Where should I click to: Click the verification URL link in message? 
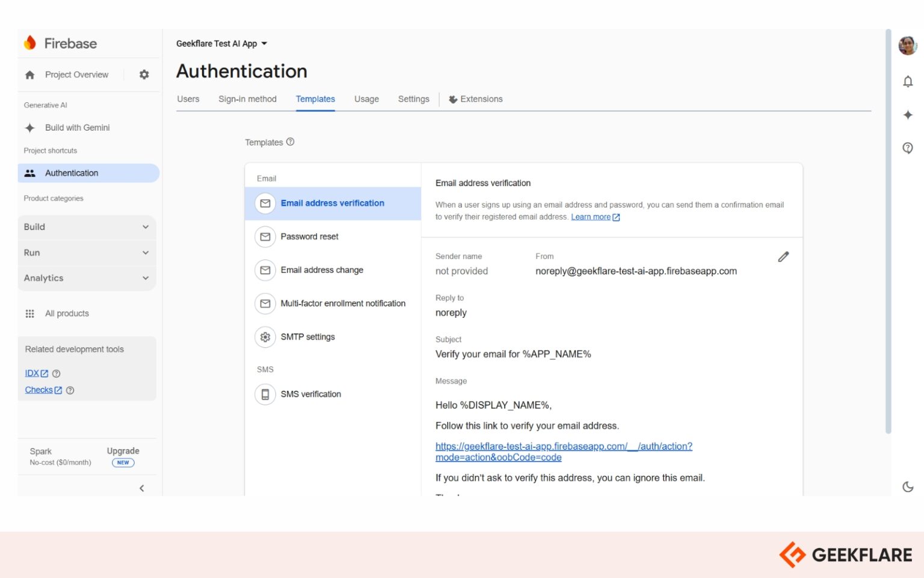(564, 452)
